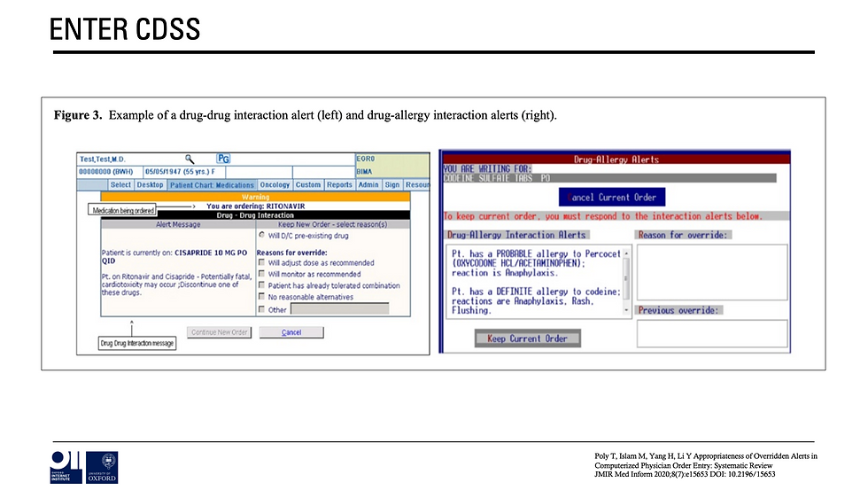Image resolution: width=868 pixels, height=490 pixels.
Task: Click CODEINE SULFATE TABS PO line
Action: click(x=497, y=178)
